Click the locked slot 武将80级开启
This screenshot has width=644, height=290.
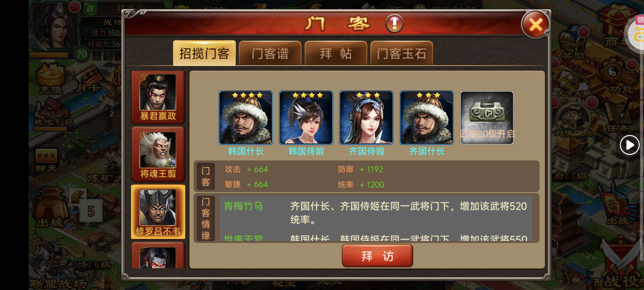(x=487, y=118)
